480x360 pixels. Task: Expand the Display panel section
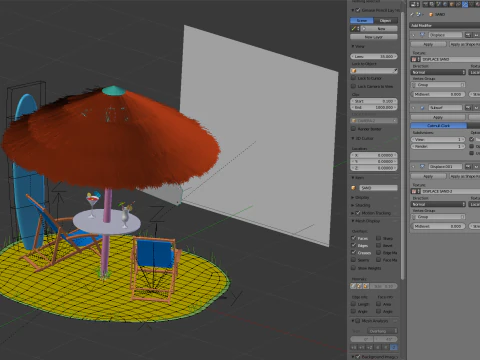click(353, 197)
